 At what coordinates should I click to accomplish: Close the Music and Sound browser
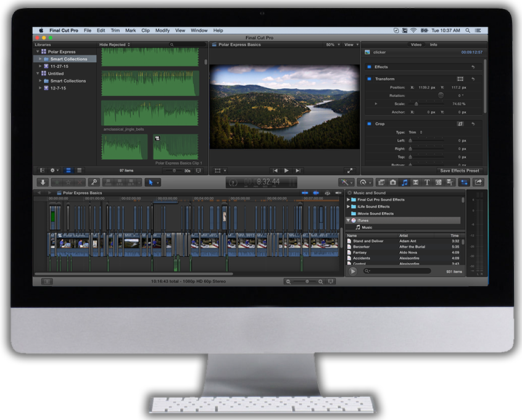[x=350, y=192]
